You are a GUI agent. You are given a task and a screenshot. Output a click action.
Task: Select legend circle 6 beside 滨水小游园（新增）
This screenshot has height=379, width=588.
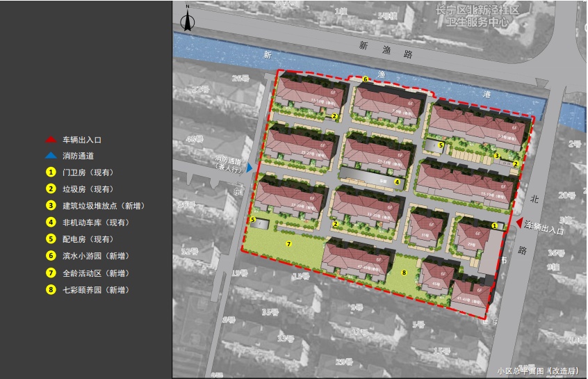pos(51,256)
